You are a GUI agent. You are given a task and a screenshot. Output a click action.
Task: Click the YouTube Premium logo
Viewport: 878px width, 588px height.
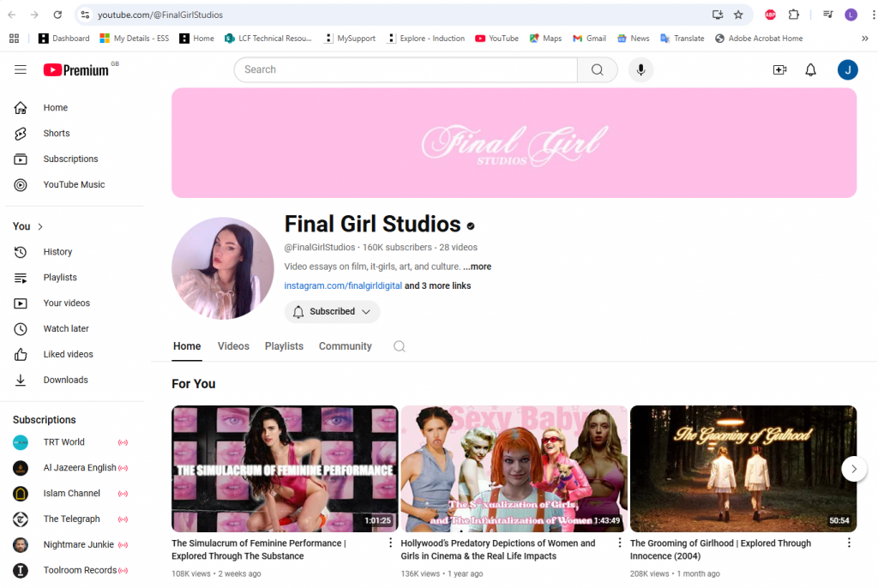76,70
